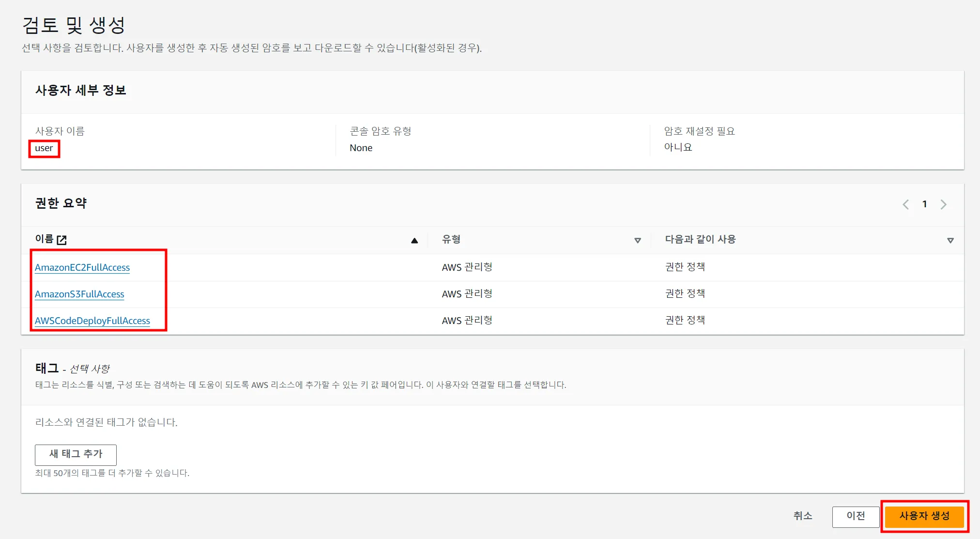Click 'AWS 관리형' in the AmazonS3FullAccess row
Viewport: 980px width, 539px height.
(x=467, y=294)
